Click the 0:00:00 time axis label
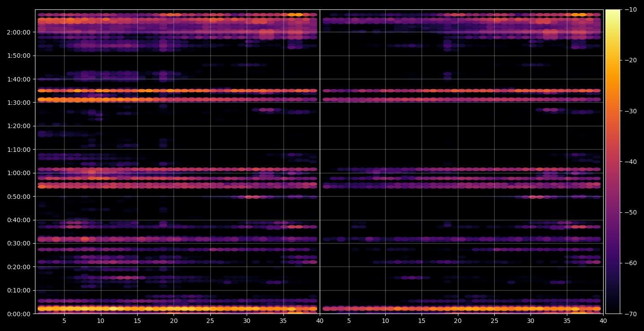Image resolution: width=644 pixels, height=331 pixels. point(19,314)
